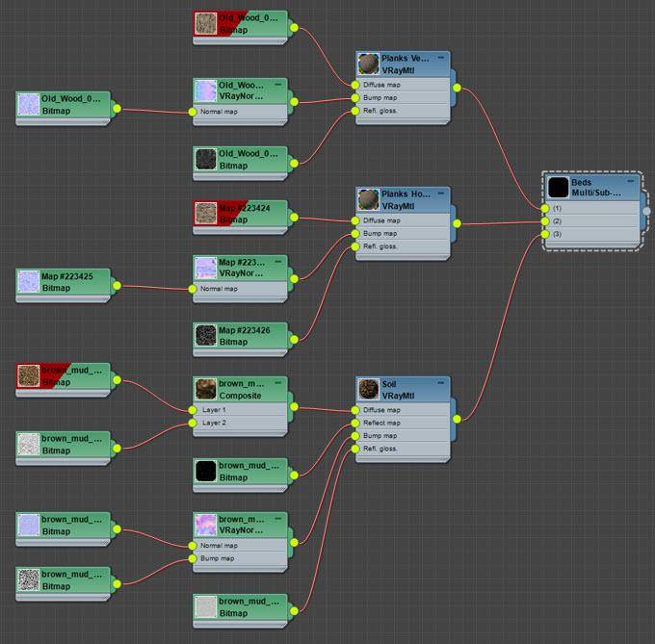This screenshot has width=655, height=644.
Task: Collapse the Planks Ve... VRayMtl node
Action: [x=441, y=58]
